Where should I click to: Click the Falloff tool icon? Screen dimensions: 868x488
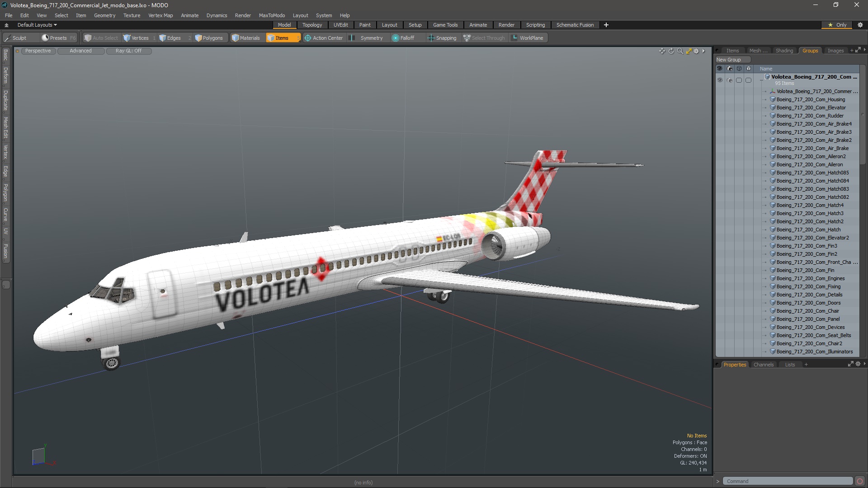pos(396,38)
